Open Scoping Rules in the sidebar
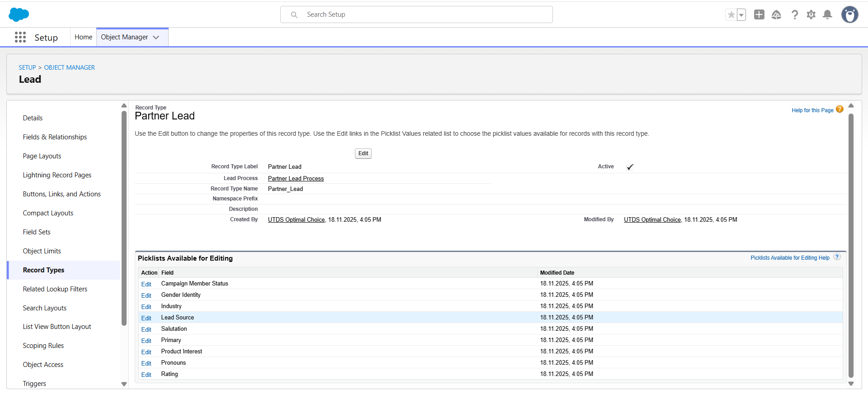The image size is (868, 395). (x=43, y=346)
